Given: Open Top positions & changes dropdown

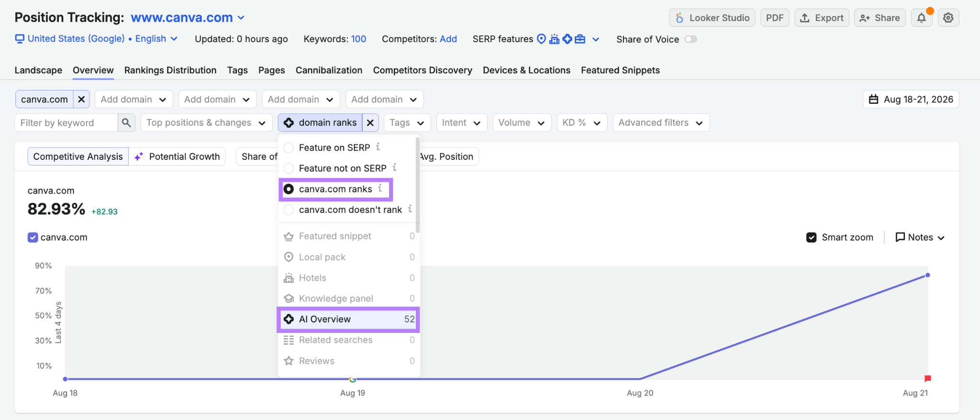Looking at the screenshot, I should pos(206,123).
